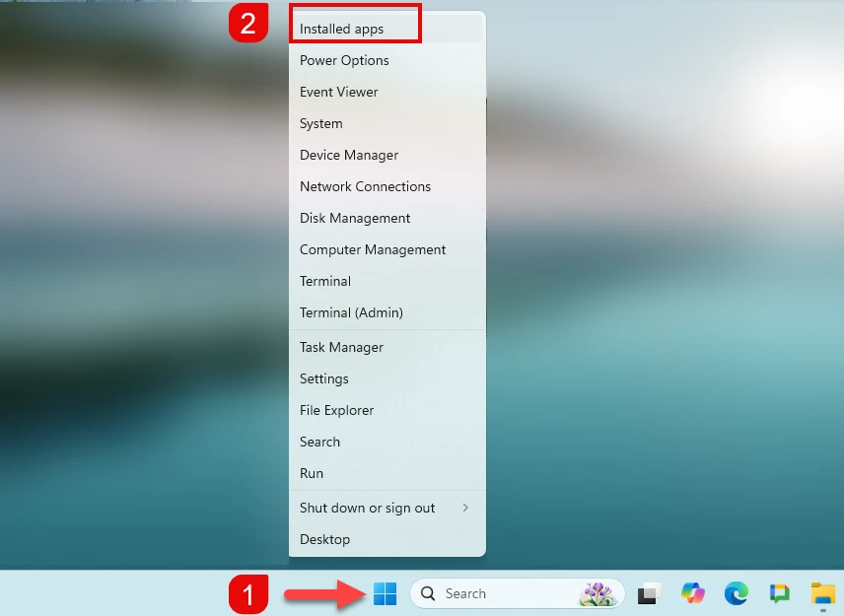Open Settings from the menu
The height and width of the screenshot is (616, 844).
(387, 378)
